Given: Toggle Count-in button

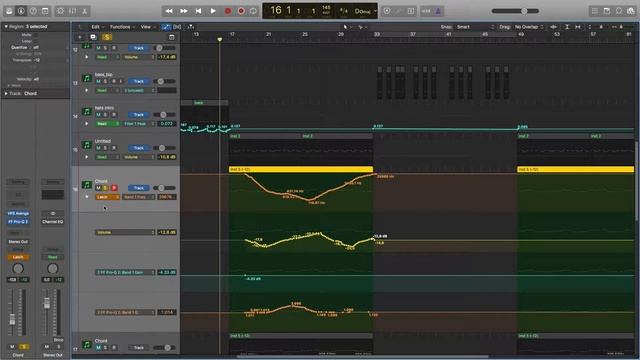Looking at the screenshot, I should click(426, 11).
